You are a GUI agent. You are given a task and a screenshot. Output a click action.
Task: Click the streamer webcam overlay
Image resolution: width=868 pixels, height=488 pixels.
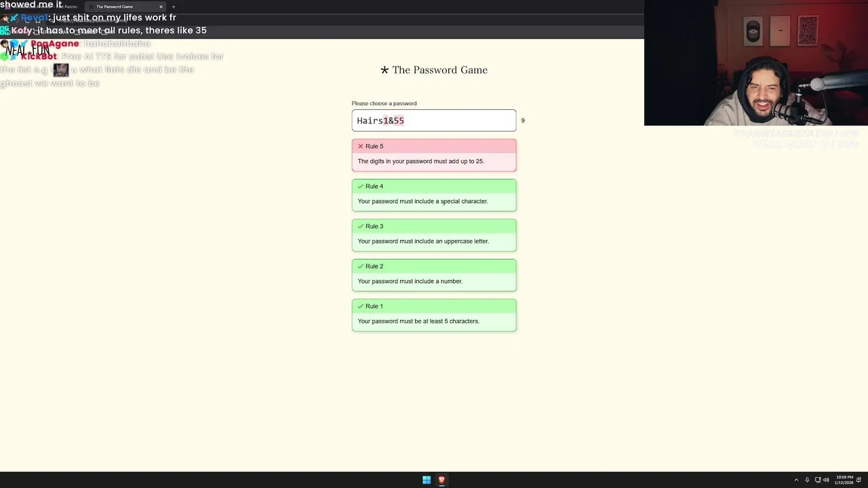coord(756,63)
